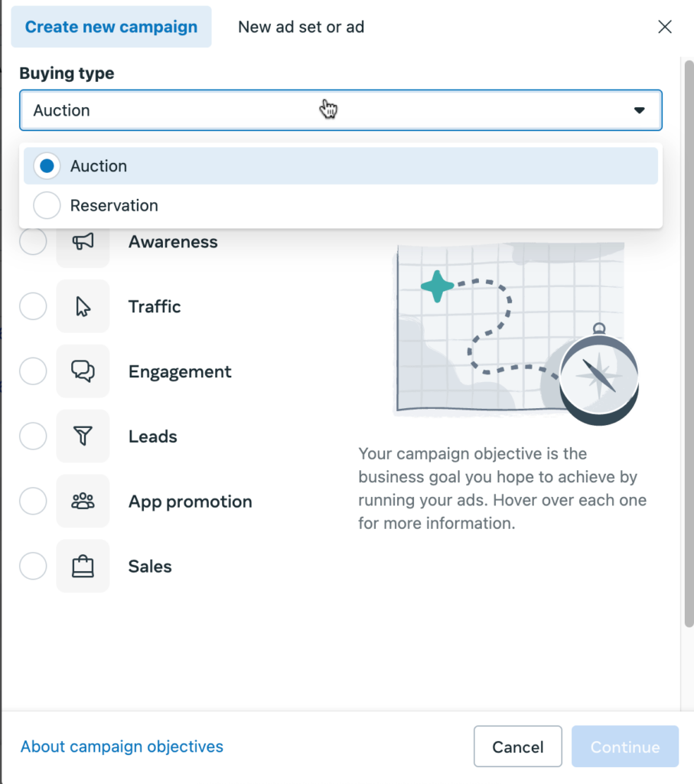Click the App promotion people icon
The width and height of the screenshot is (694, 784).
83,501
